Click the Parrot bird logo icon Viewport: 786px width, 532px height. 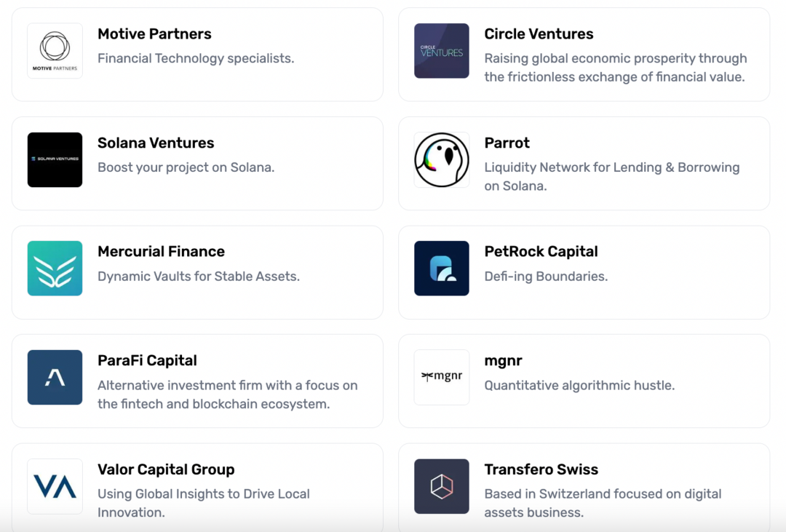point(442,159)
